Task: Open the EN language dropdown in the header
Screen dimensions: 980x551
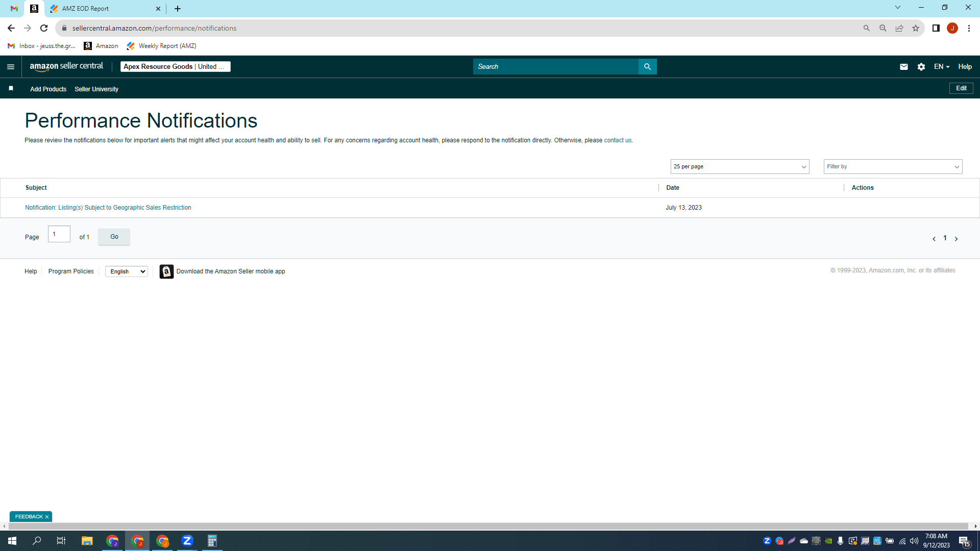Action: [942, 67]
